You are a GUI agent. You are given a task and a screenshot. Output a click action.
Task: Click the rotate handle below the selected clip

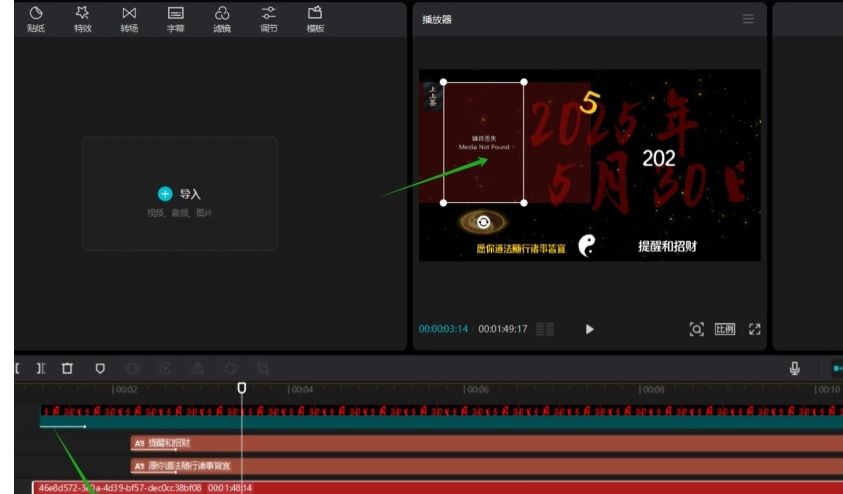click(483, 222)
